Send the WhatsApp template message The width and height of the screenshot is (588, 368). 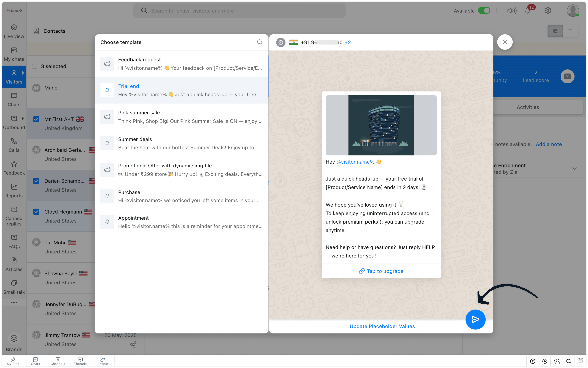tap(475, 319)
